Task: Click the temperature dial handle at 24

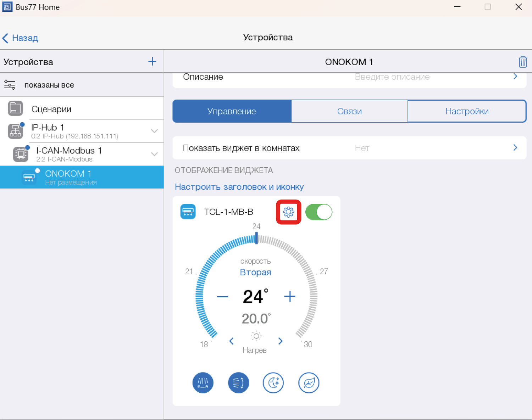Action: click(x=256, y=238)
